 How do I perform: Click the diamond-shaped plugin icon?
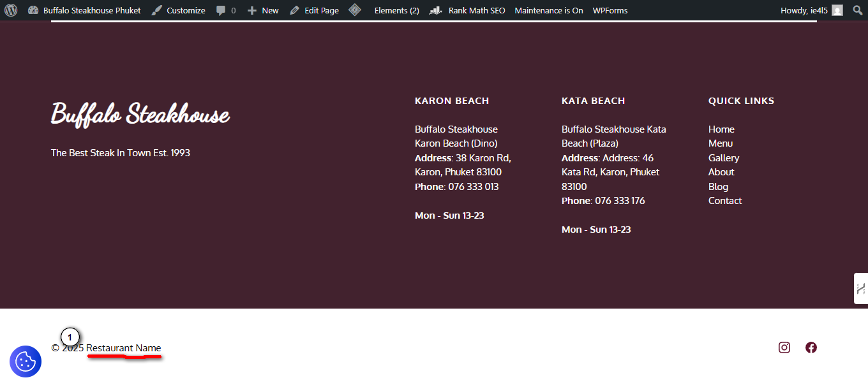[355, 10]
